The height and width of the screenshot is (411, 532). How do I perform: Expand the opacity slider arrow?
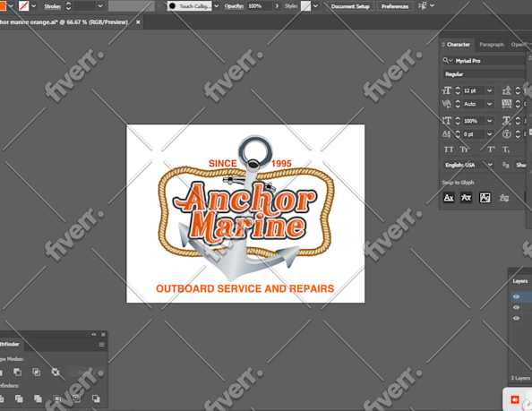[x=277, y=6]
